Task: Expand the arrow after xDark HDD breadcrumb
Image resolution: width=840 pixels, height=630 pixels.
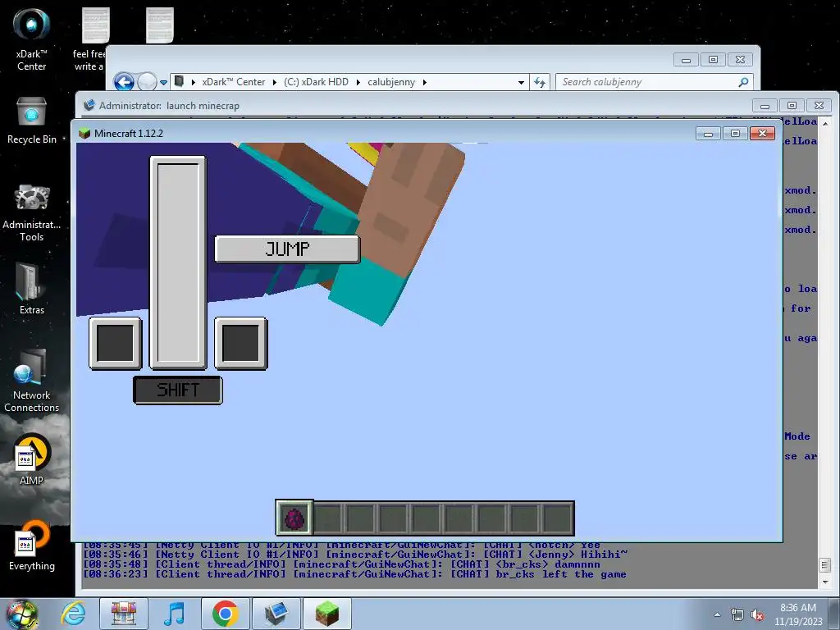Action: 358,82
